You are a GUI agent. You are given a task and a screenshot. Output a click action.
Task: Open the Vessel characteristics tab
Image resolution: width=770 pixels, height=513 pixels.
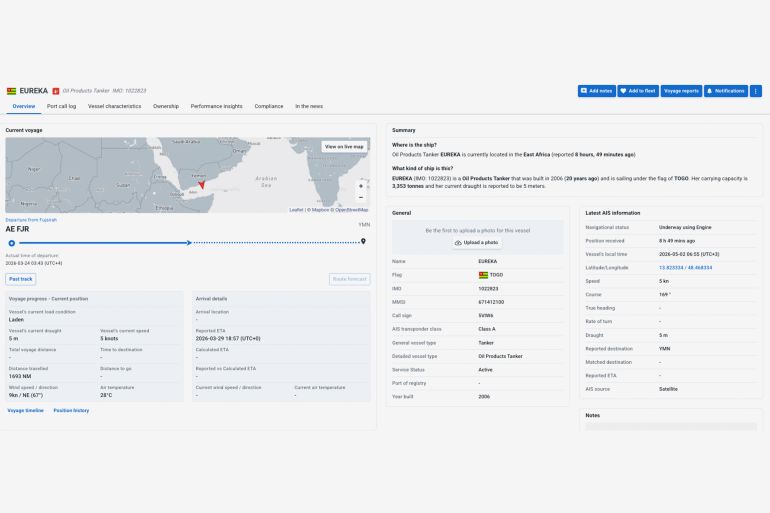114,106
